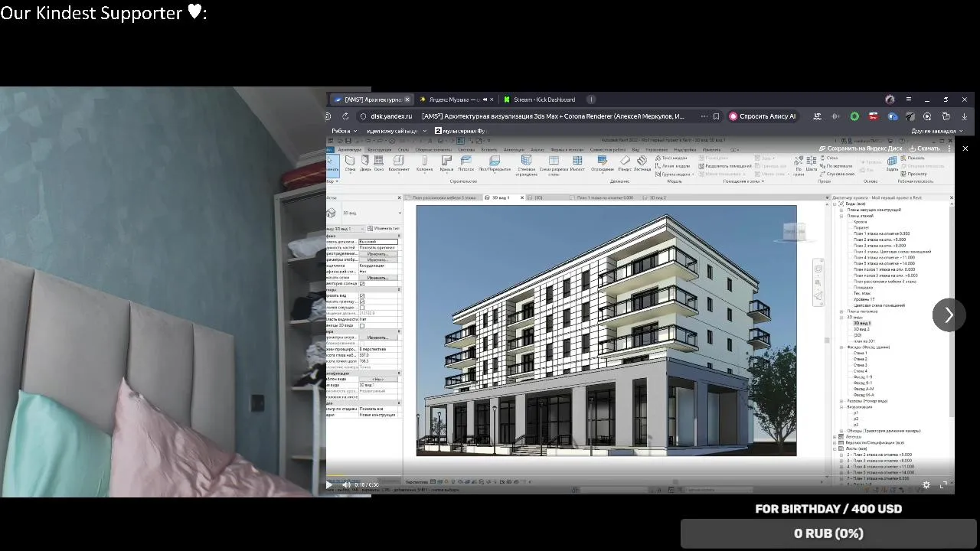The height and width of the screenshot is (551, 980).
Task: Select Фасад А-М in project browser
Action: [x=864, y=389]
